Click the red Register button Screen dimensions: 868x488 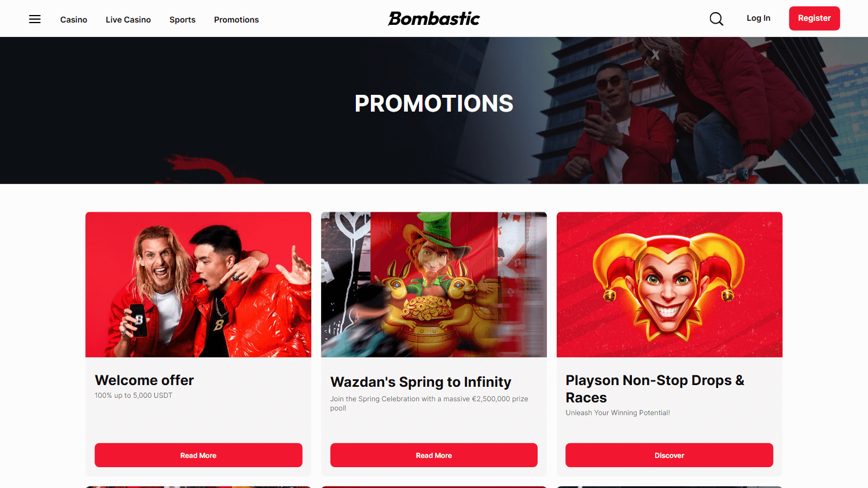814,19
